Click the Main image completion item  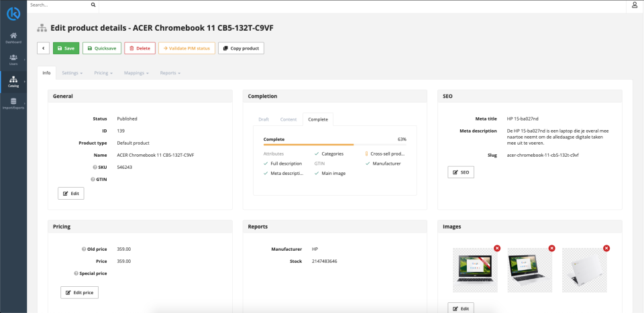(x=330, y=173)
